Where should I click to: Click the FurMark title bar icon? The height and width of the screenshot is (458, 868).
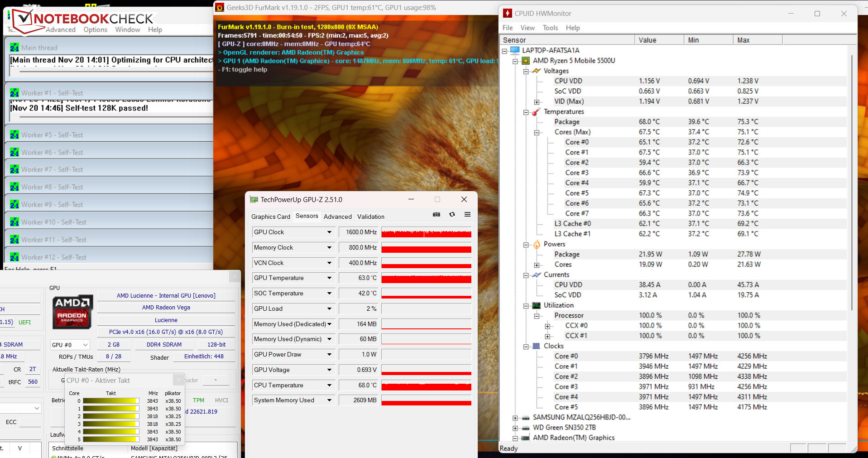click(x=220, y=7)
